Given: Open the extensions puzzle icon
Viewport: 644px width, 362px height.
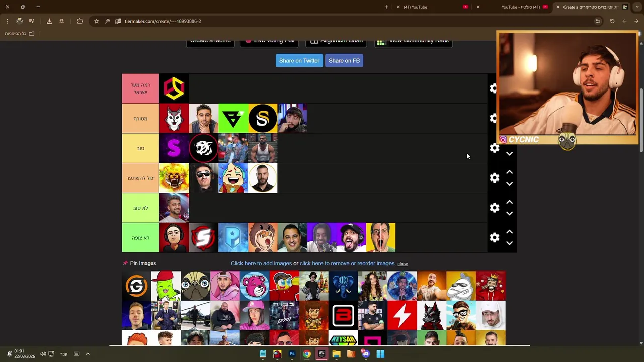Looking at the screenshot, I should coord(79,21).
